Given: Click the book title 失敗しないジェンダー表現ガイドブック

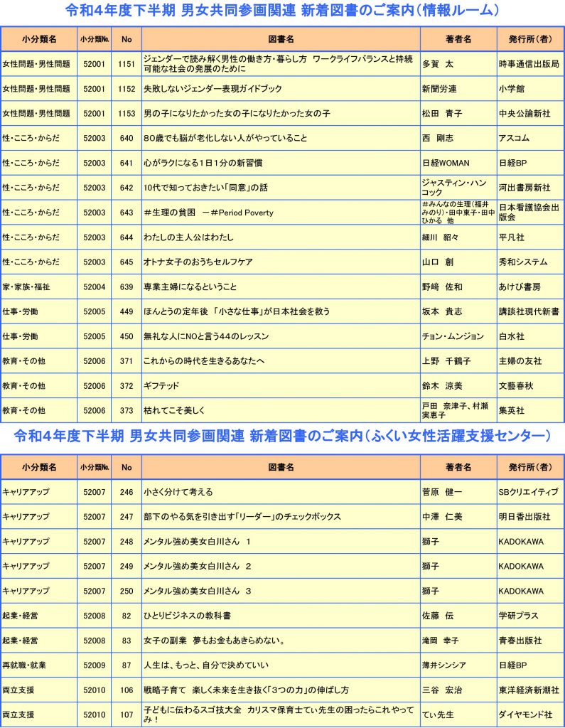Looking at the screenshot, I should (x=212, y=89).
